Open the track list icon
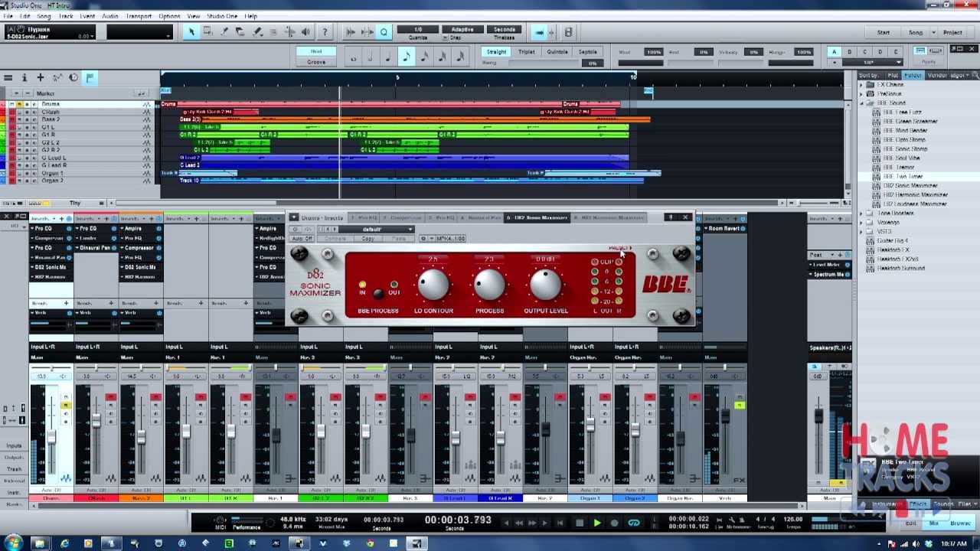The width and height of the screenshot is (980, 551). [x=8, y=77]
